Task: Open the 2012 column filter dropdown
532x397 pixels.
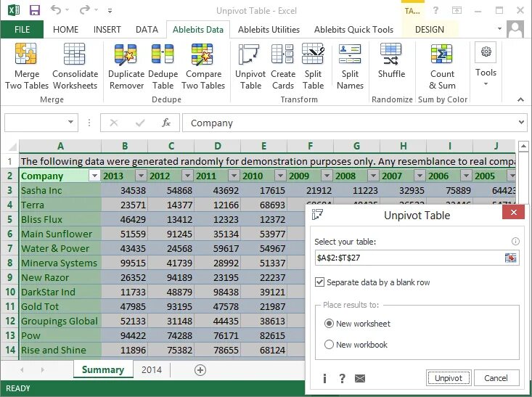Action: coord(187,176)
